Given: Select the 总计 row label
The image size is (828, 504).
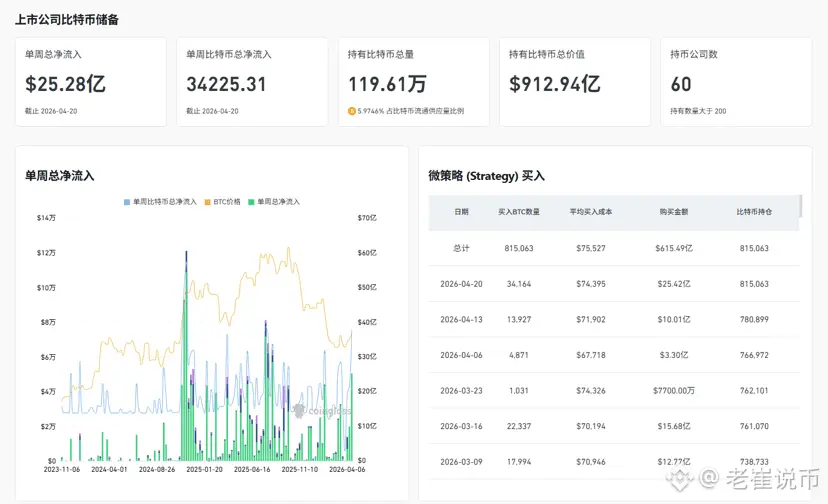Looking at the screenshot, I should point(461,248).
